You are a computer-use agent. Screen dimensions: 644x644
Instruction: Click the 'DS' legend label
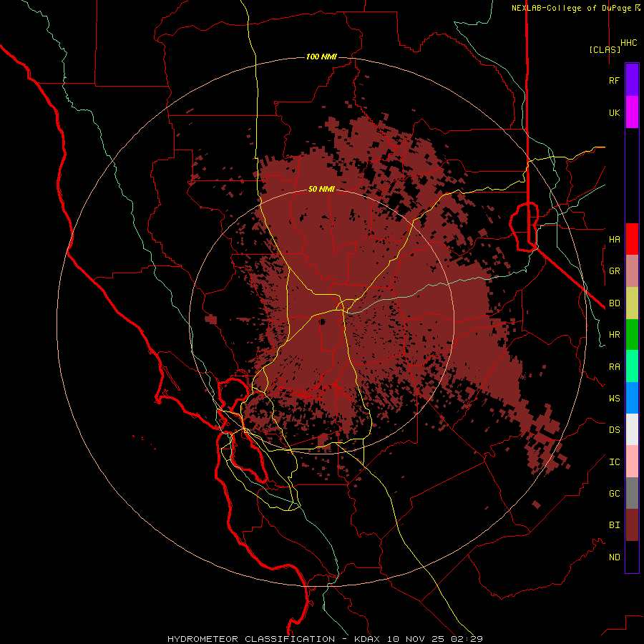coord(614,429)
